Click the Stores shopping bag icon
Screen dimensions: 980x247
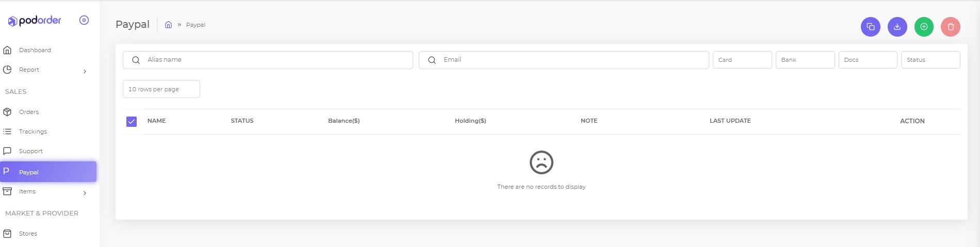7,234
